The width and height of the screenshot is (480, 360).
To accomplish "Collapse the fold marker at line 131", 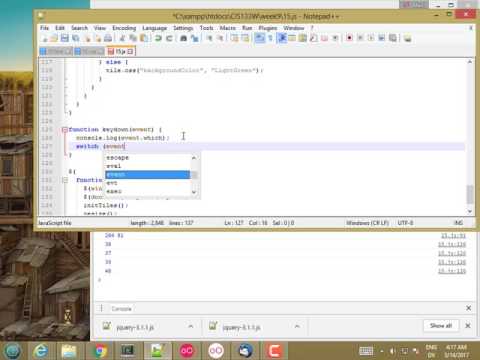I will pyautogui.click(x=65, y=180).
